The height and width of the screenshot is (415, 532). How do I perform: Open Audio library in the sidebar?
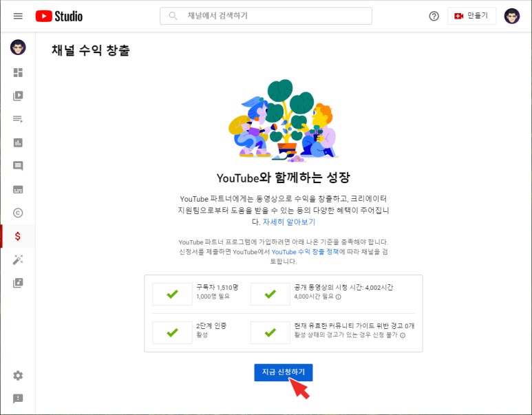coord(18,283)
